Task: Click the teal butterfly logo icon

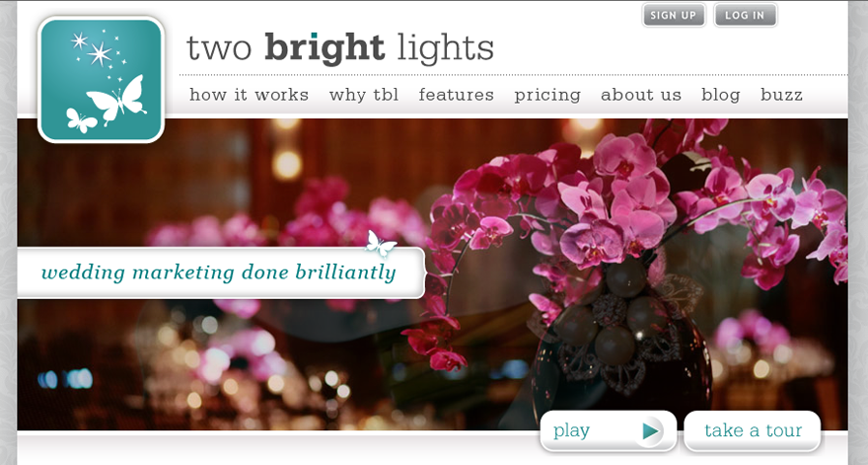Action: coord(101,79)
